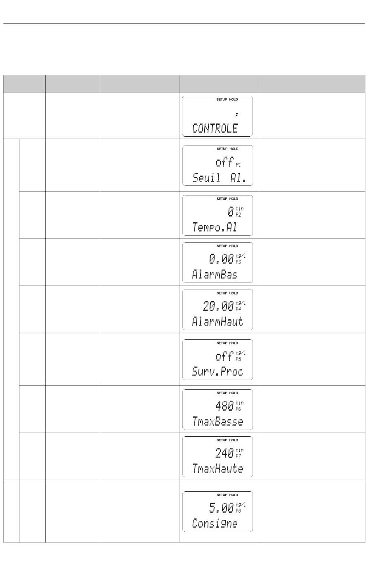The image size is (392, 566).
Task: Click the min unit beside 240
Action: [x=239, y=450]
